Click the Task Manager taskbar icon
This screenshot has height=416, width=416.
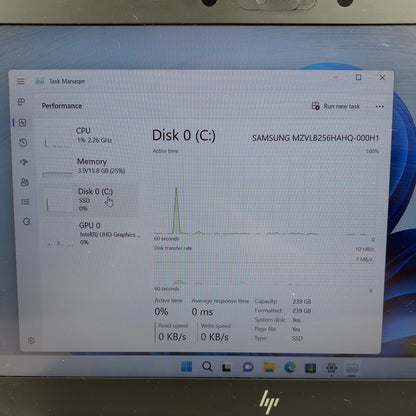pyautogui.click(x=352, y=368)
